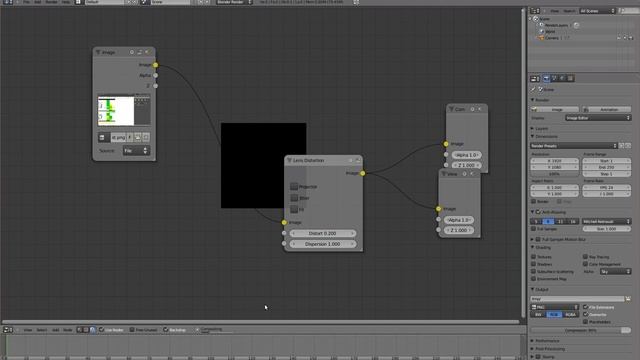
Task: Click the Render Image button
Action: (x=555, y=109)
